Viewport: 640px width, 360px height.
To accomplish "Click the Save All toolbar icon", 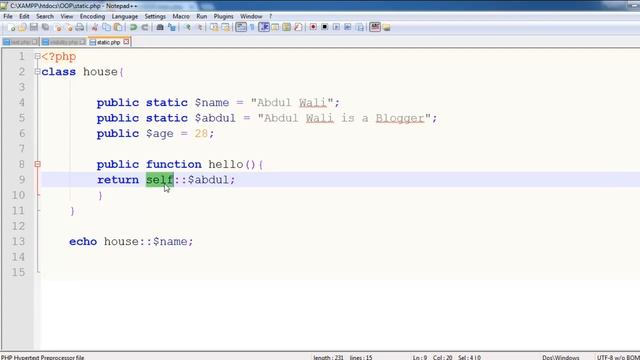I will 45,27.
